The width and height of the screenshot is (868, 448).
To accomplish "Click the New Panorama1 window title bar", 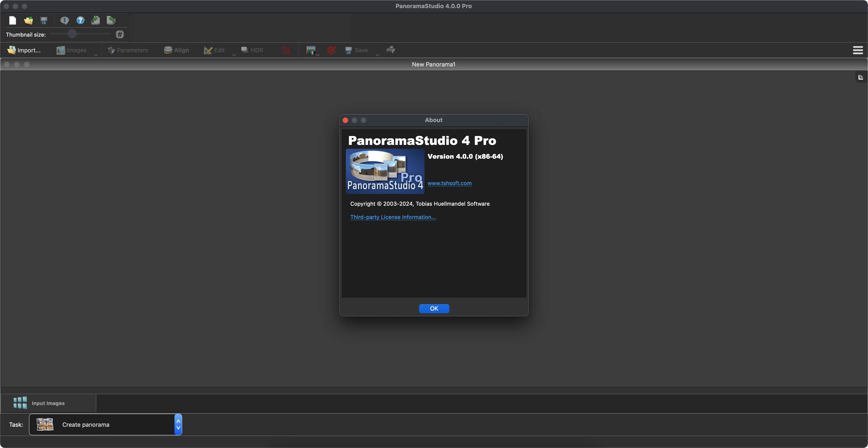I will [434, 64].
